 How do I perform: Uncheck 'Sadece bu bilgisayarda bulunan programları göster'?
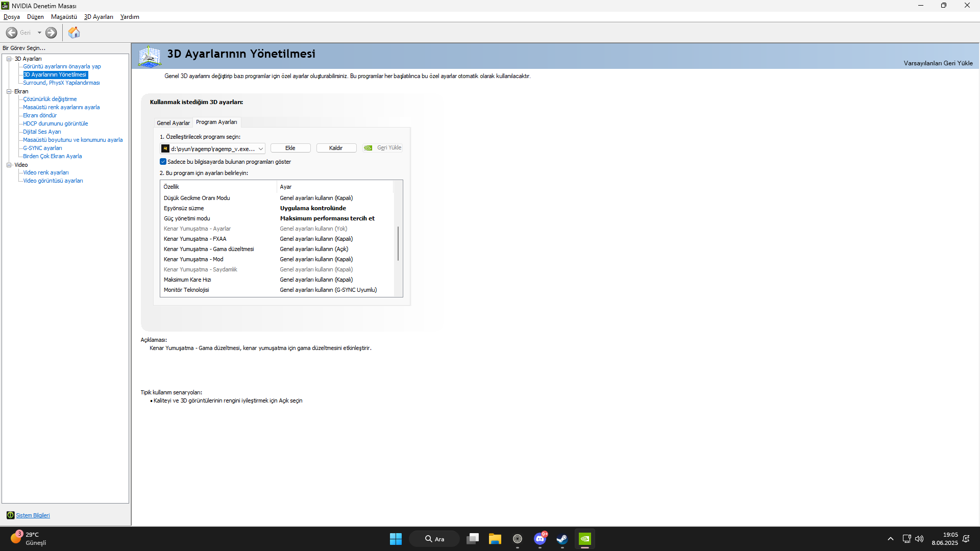click(163, 162)
